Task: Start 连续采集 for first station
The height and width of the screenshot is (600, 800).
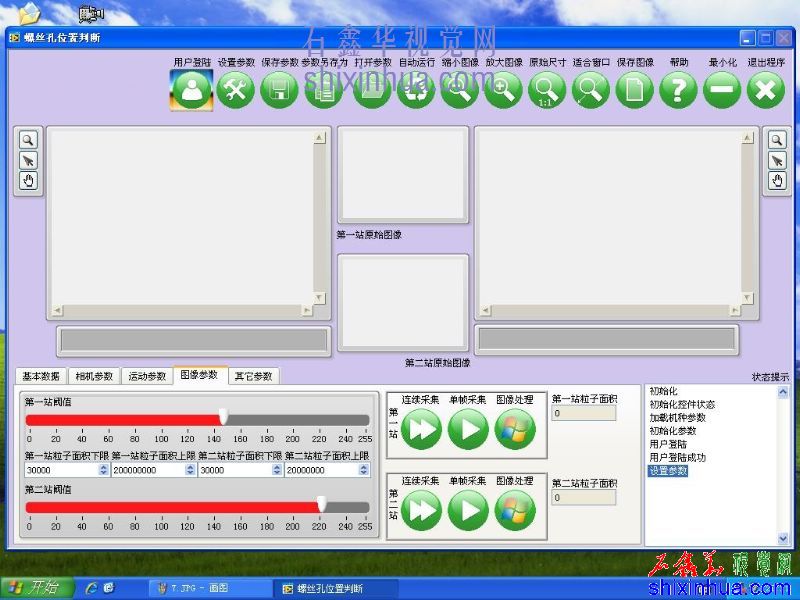Action: click(421, 429)
